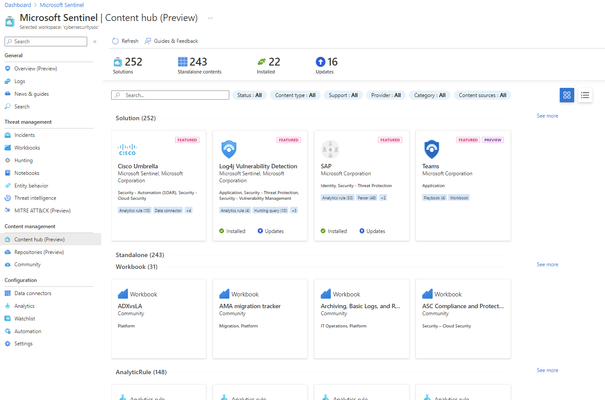Screen dimensions: 605x400
Task: Collapse the left navigation pane
Action: tap(95, 41)
